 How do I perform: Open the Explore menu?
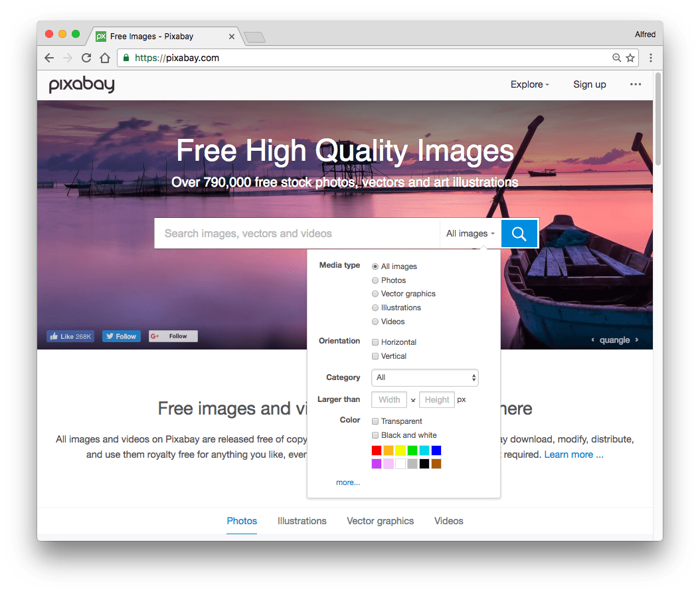529,84
